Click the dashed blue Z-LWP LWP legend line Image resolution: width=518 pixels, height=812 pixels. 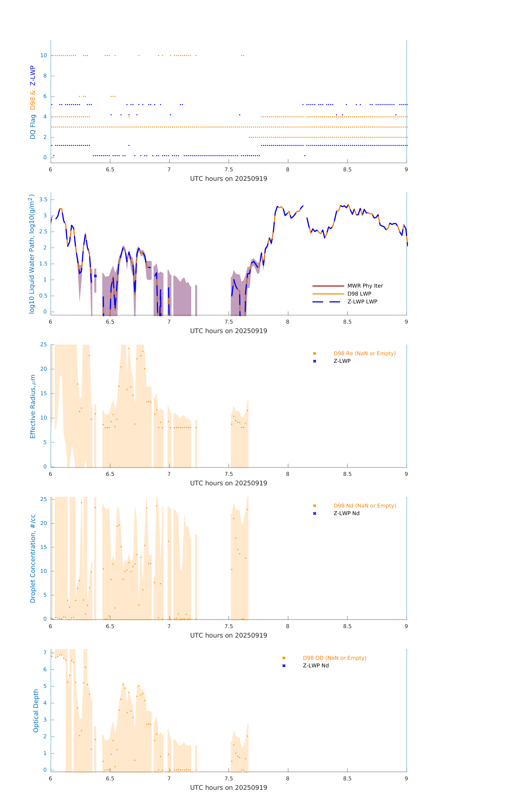click(328, 302)
